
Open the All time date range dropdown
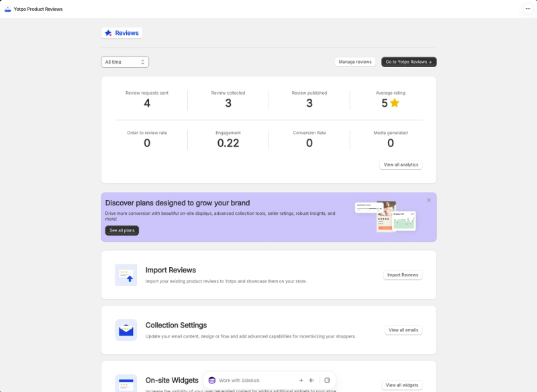[125, 62]
